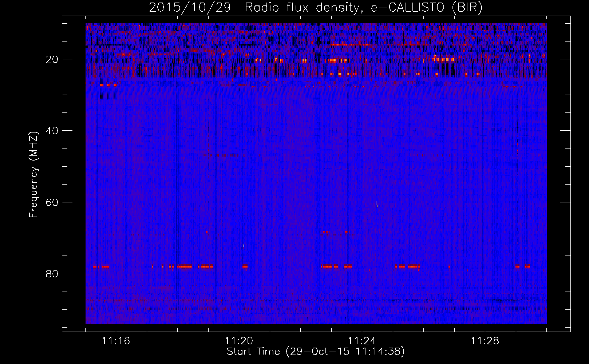Click the plot title 'Radio flux density, e-CALLISTO (BIR)'
Viewport: 589px width, 364px height.
(x=363, y=7)
